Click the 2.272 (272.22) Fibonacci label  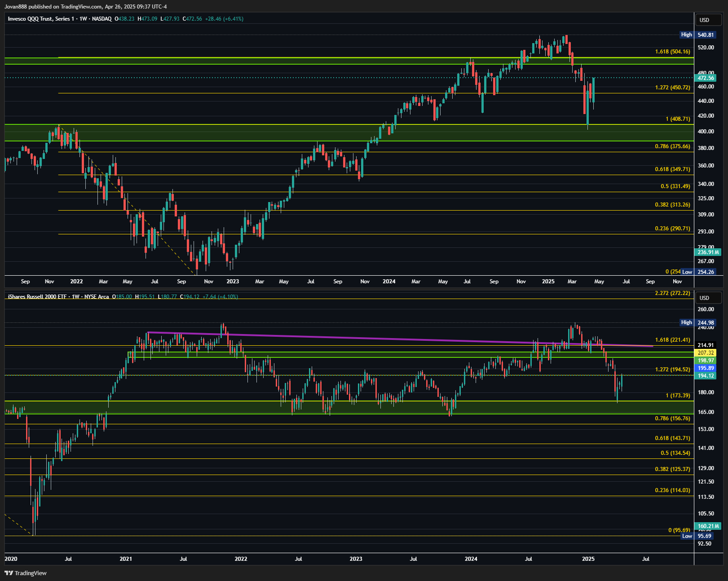[672, 293]
